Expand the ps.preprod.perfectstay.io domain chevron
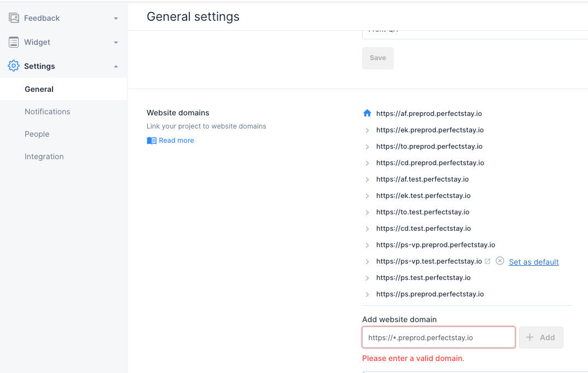Screen dimensions: 588x373 tap(367, 294)
